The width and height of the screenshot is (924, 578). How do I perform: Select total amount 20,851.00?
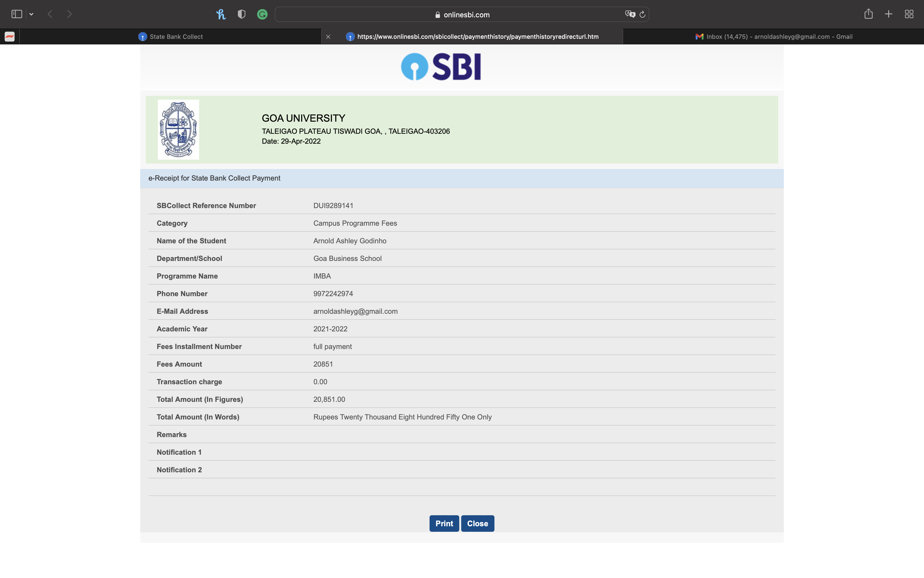pyautogui.click(x=329, y=399)
